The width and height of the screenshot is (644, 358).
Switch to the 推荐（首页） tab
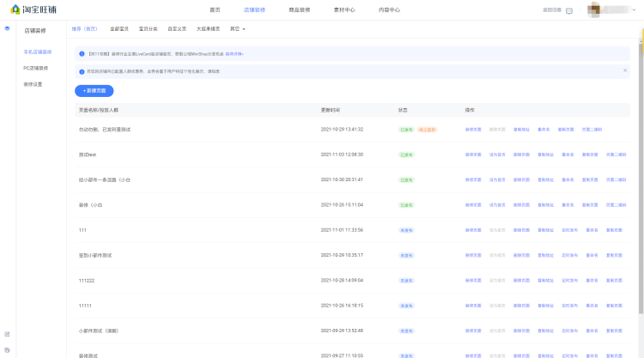[x=85, y=28]
